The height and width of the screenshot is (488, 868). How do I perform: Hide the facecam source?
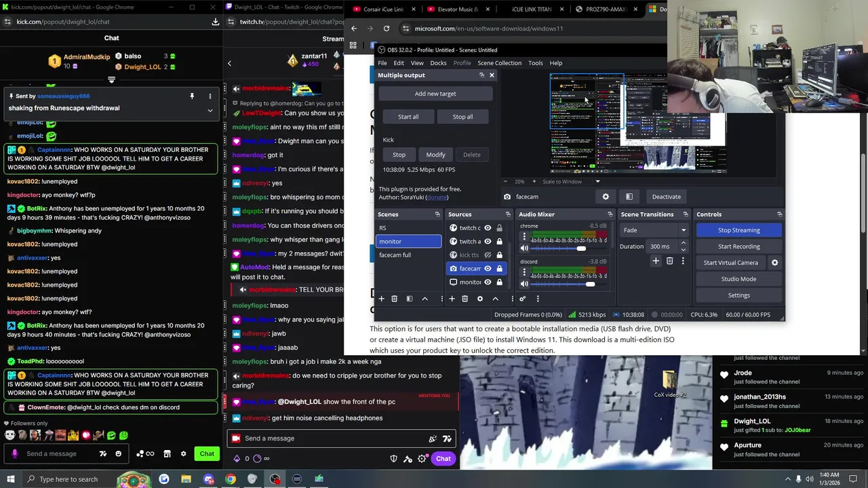(x=487, y=268)
